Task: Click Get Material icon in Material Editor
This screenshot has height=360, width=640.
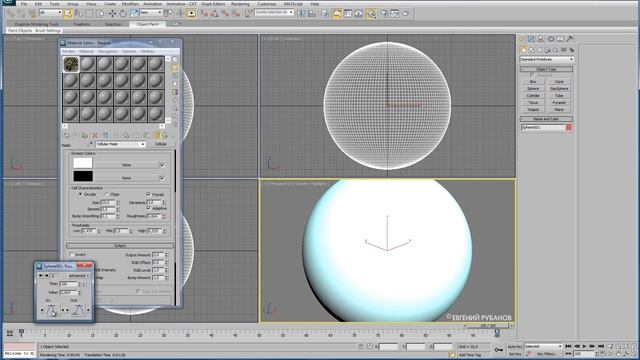Action: [67, 136]
